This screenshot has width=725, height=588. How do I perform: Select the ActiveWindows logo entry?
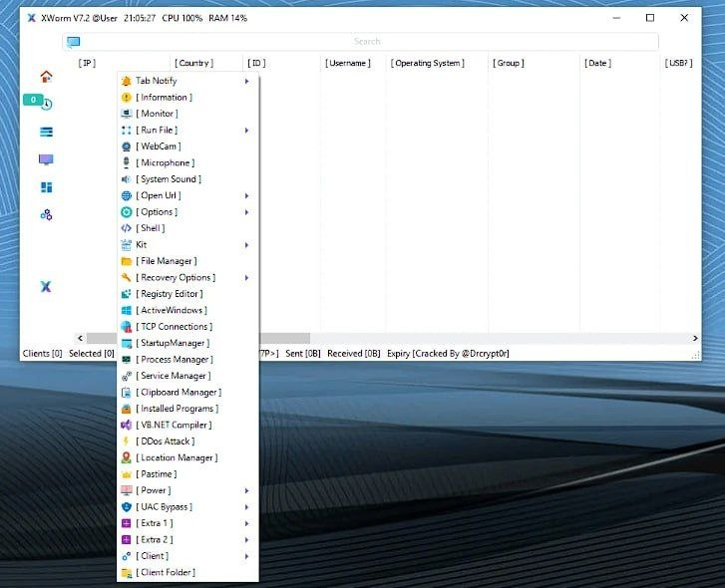[x=187, y=310]
